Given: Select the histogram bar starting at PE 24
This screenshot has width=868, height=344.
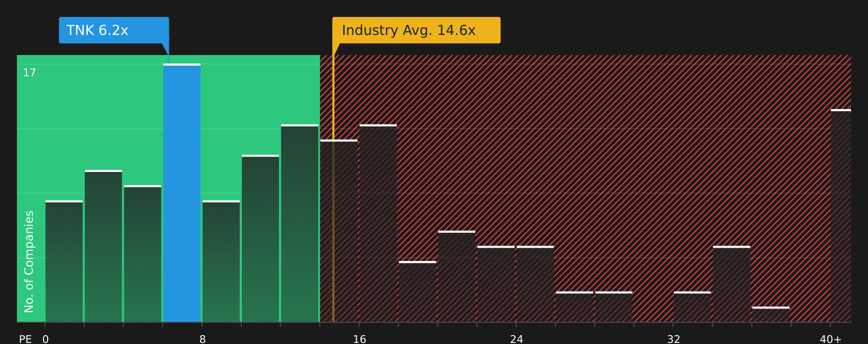Looking at the screenshot, I should point(535,284).
